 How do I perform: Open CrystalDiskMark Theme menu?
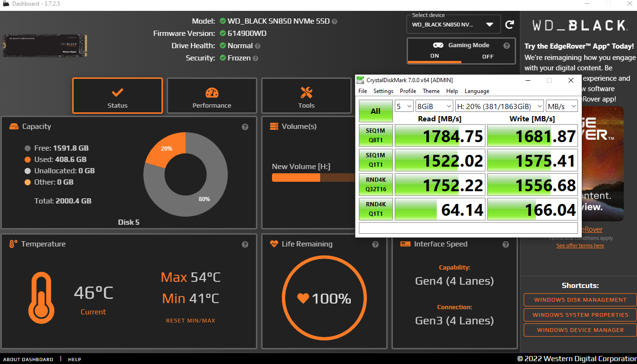[431, 91]
